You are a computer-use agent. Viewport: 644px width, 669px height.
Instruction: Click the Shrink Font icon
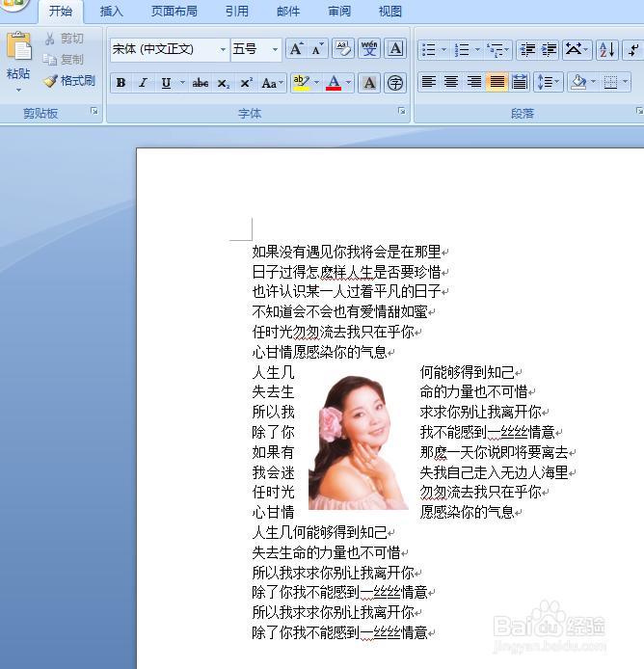point(317,49)
